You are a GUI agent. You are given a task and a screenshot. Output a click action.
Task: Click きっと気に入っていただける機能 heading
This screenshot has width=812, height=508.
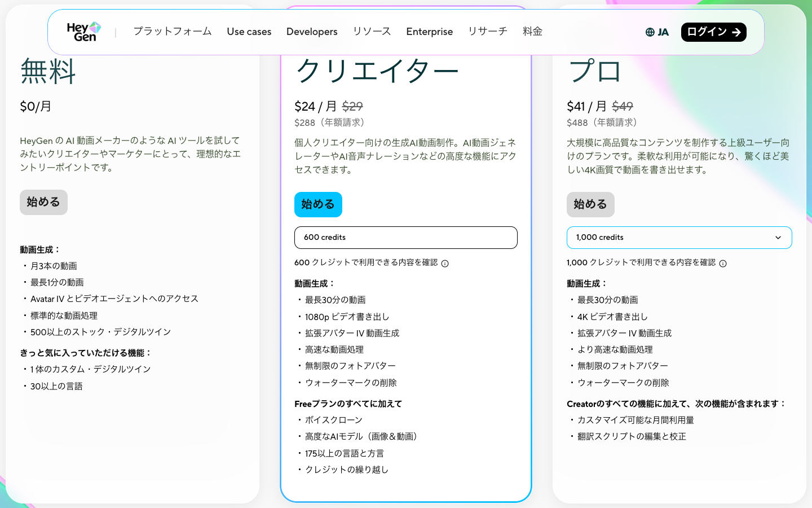(86, 353)
